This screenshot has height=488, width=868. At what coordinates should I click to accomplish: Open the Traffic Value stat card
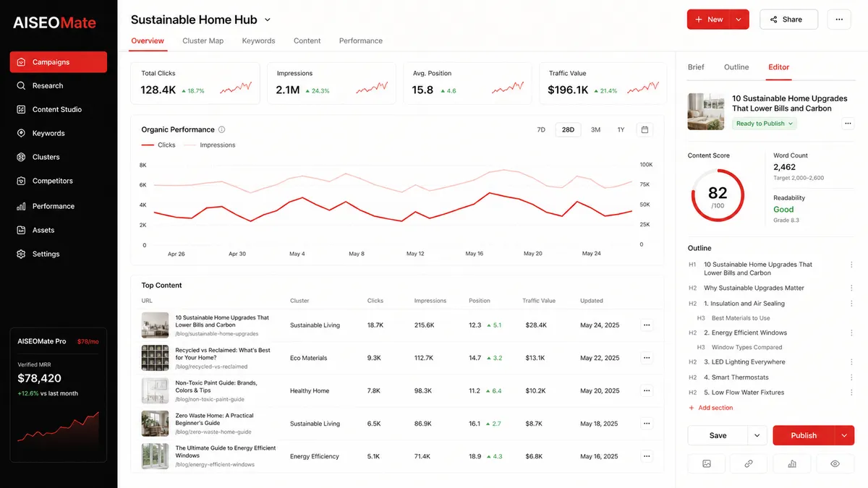(603, 83)
